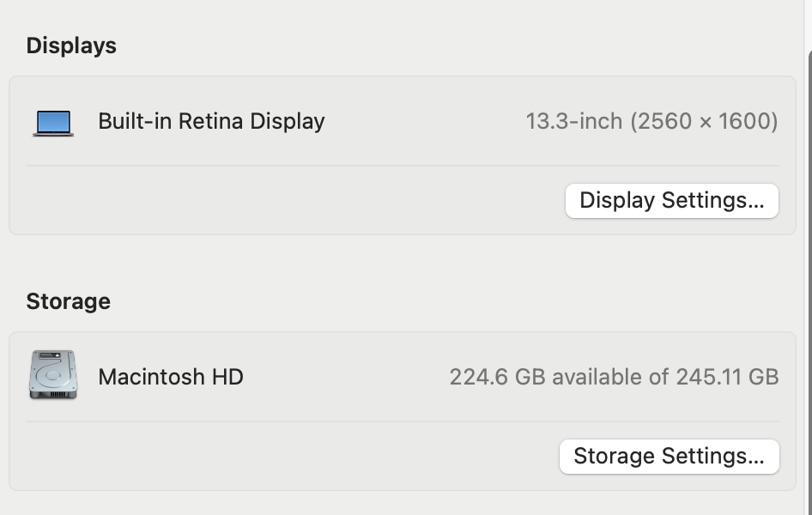
Task: Click the Storage section header
Action: (68, 301)
